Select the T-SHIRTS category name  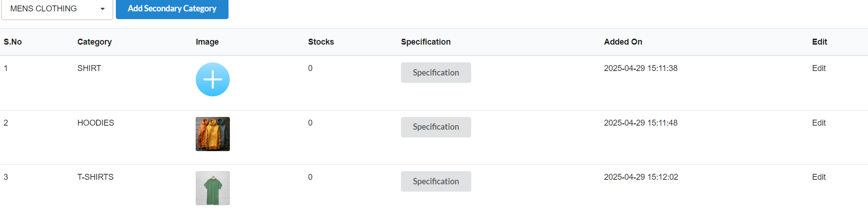[95, 177]
